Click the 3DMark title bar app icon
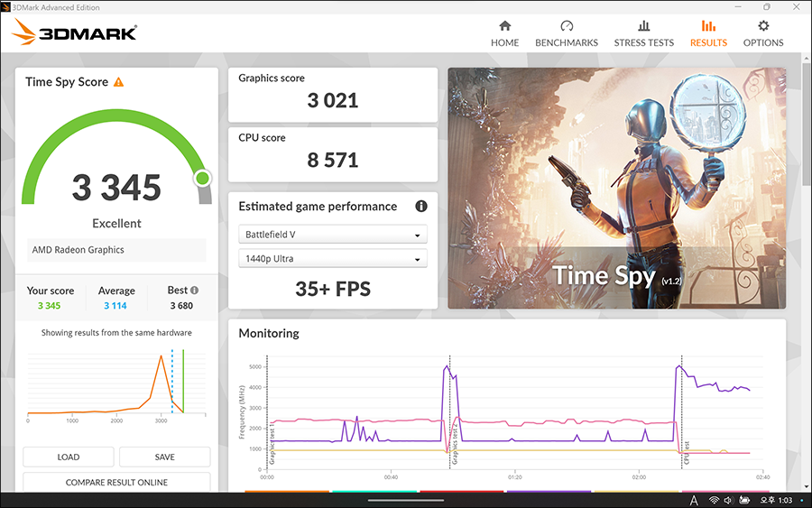Image resolution: width=812 pixels, height=508 pixels. pos(5,7)
